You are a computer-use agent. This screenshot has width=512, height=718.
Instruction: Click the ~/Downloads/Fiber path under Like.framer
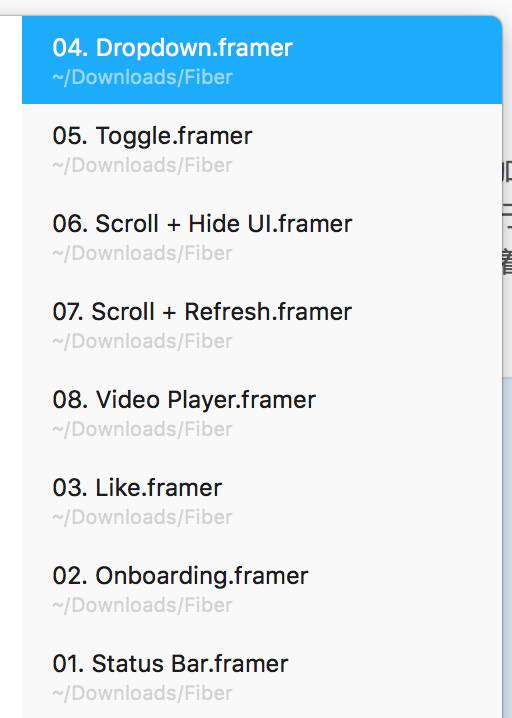pyautogui.click(x=142, y=517)
